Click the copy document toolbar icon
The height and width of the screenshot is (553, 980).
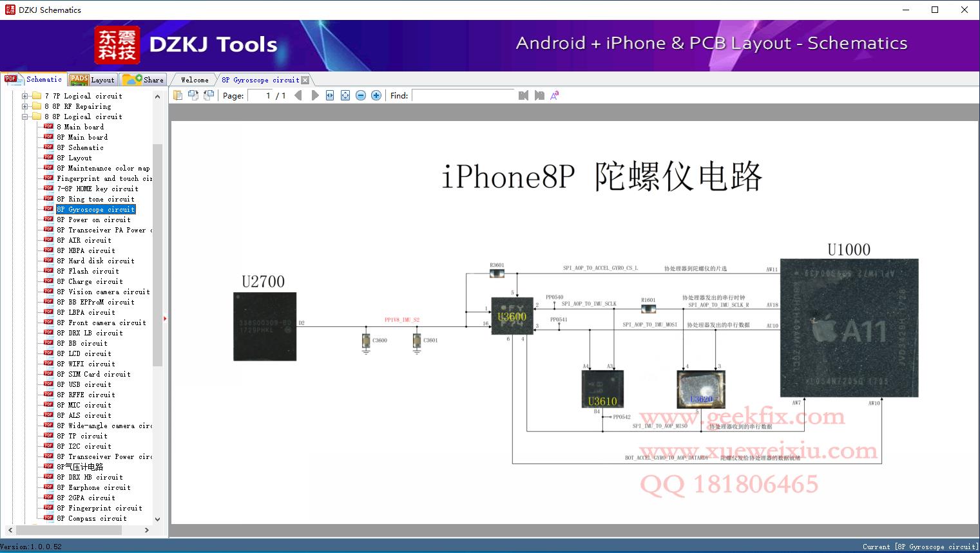(178, 95)
